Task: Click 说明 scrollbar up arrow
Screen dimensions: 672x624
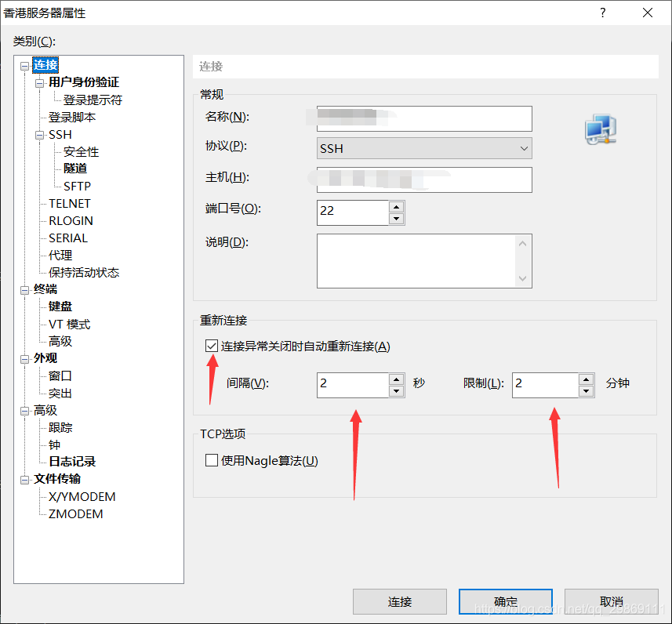Action: click(x=522, y=244)
